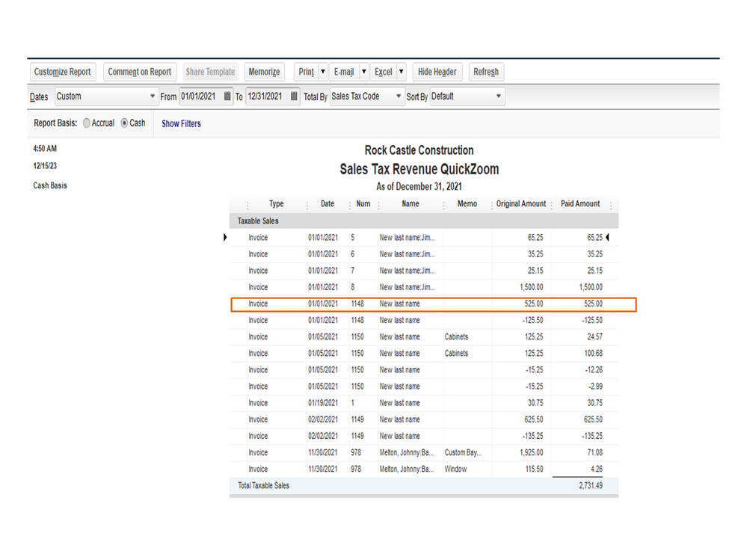Viewport: 747px width, 560px height.
Task: Click the Print button
Action: 306,72
